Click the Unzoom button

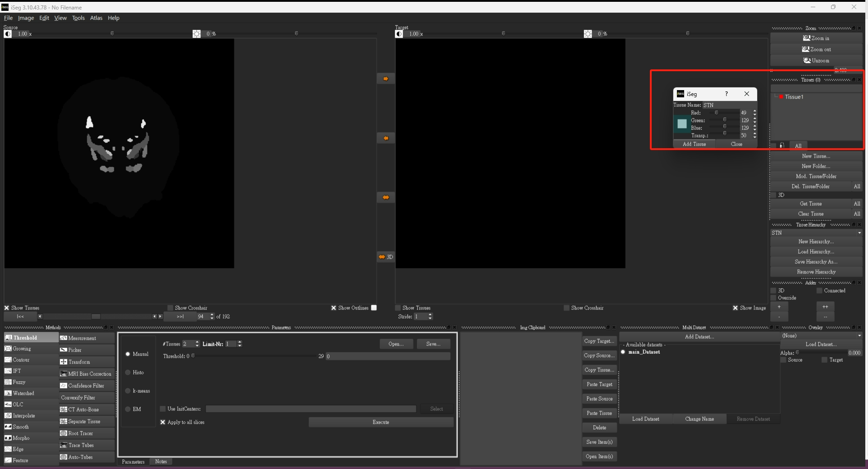816,60
